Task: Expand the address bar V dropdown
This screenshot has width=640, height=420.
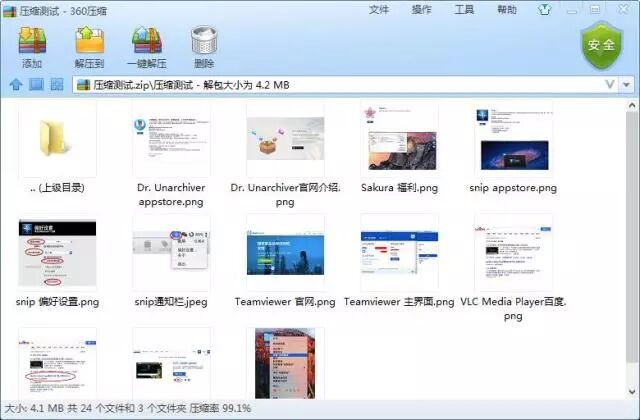Action: coord(609,84)
